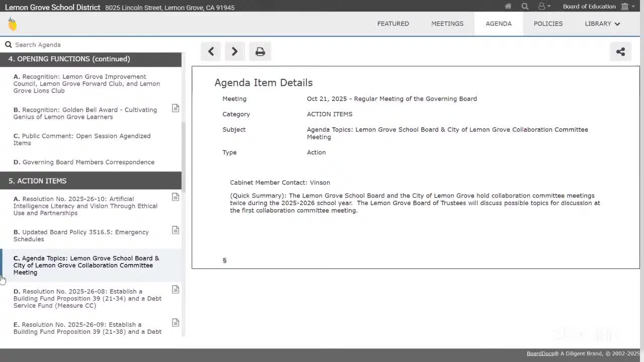The image size is (644, 362).
Task: Open document icon for Board Policy 3516.5
Action: tap(176, 230)
